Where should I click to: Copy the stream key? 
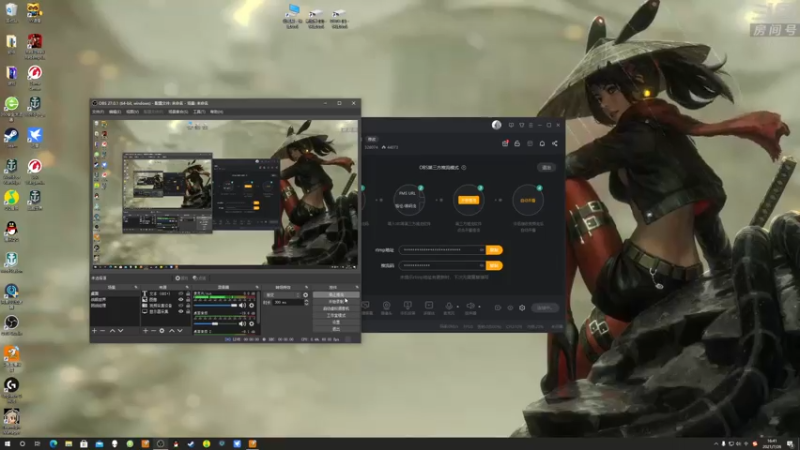coord(494,265)
